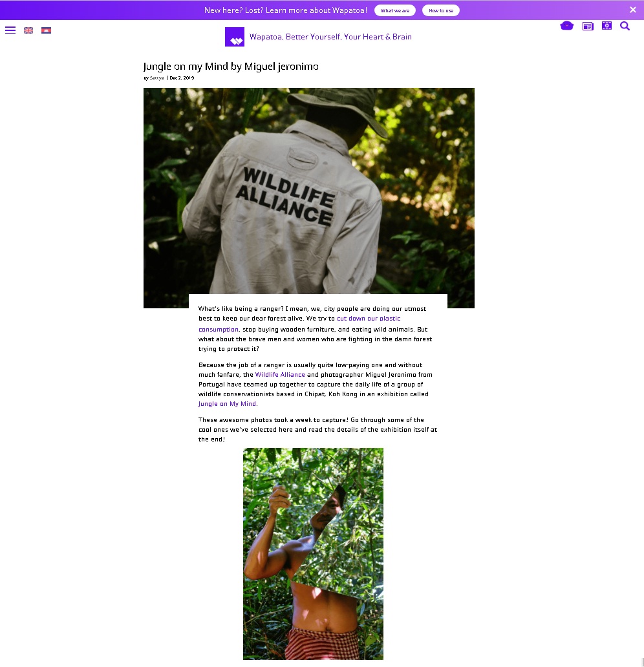Switch language via the Cambodian flag
This screenshot has width=644, height=667.
coord(47,30)
